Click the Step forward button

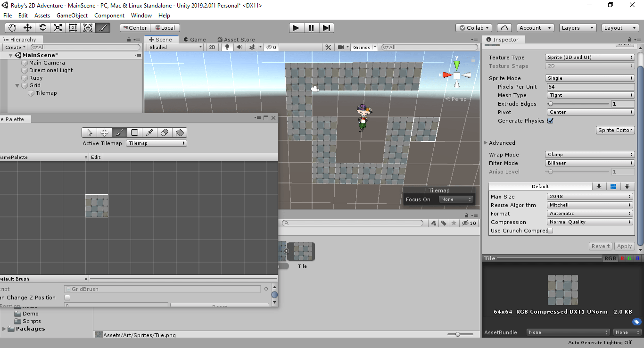point(326,28)
